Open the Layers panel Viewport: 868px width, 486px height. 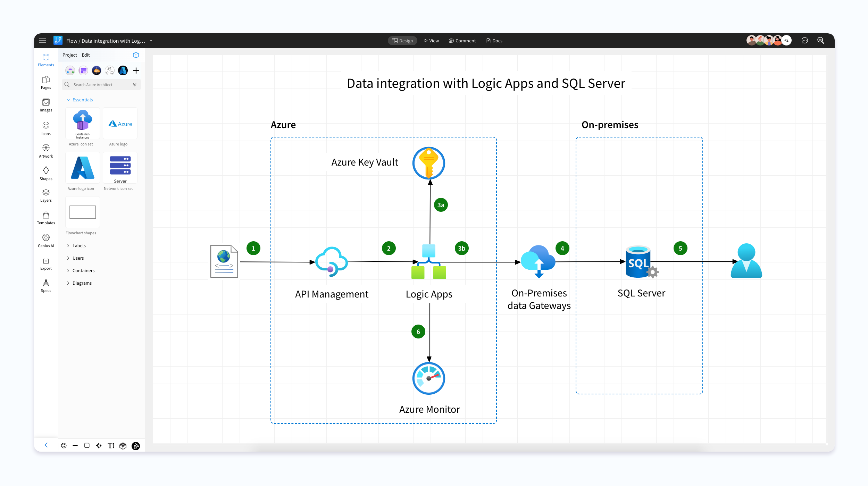coord(46,195)
